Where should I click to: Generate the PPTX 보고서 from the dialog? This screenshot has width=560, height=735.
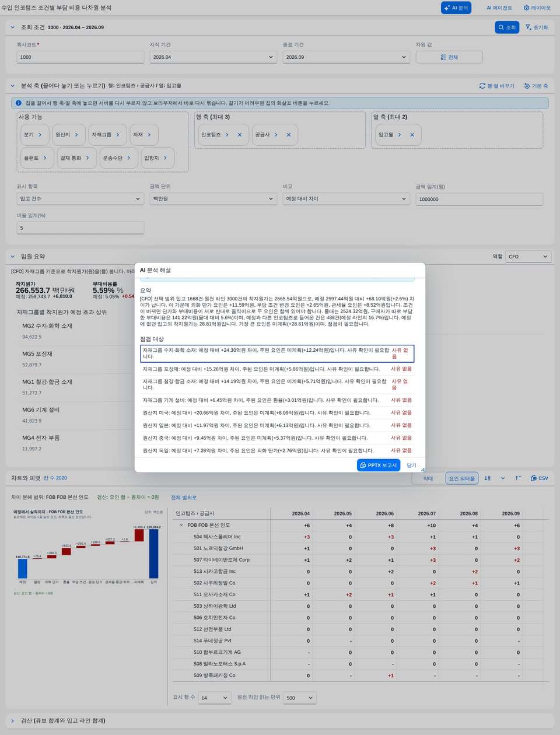click(379, 465)
